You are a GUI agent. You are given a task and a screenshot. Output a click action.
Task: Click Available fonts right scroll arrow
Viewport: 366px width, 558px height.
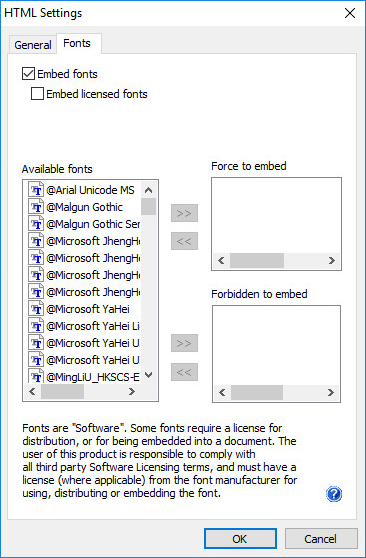pos(132,391)
